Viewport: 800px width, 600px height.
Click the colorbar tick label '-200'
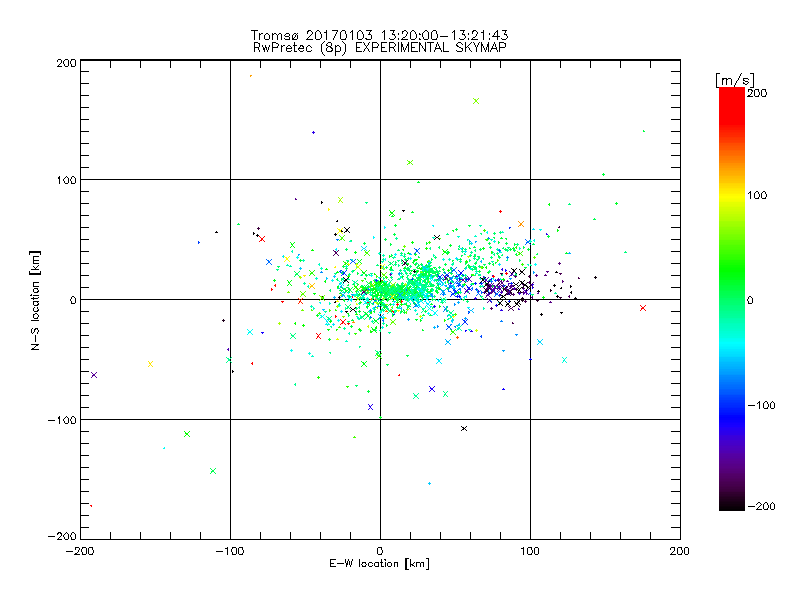[761, 507]
